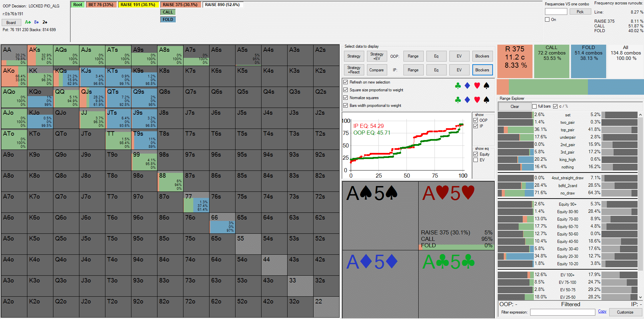Enable the full bars checkbox
The height and width of the screenshot is (319, 644).
click(x=535, y=106)
